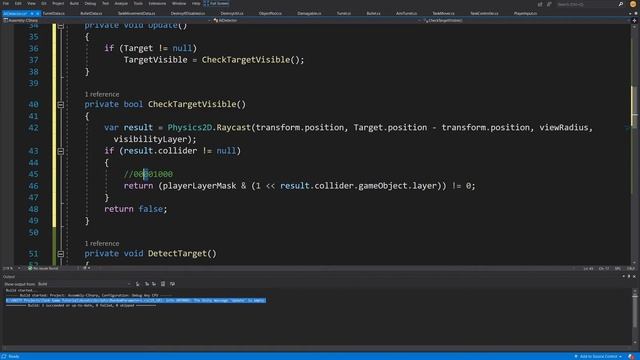
Task: Switch to the BulletData.cs tab
Action: (91, 13)
